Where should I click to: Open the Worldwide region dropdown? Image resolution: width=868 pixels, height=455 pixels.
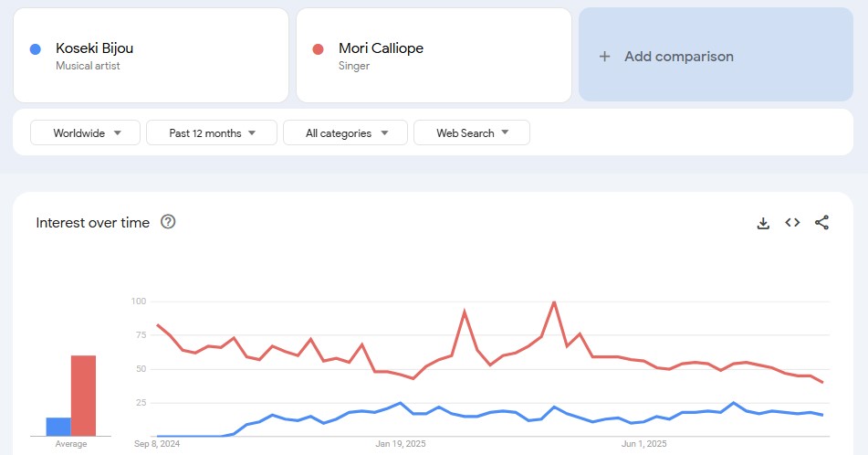click(85, 133)
